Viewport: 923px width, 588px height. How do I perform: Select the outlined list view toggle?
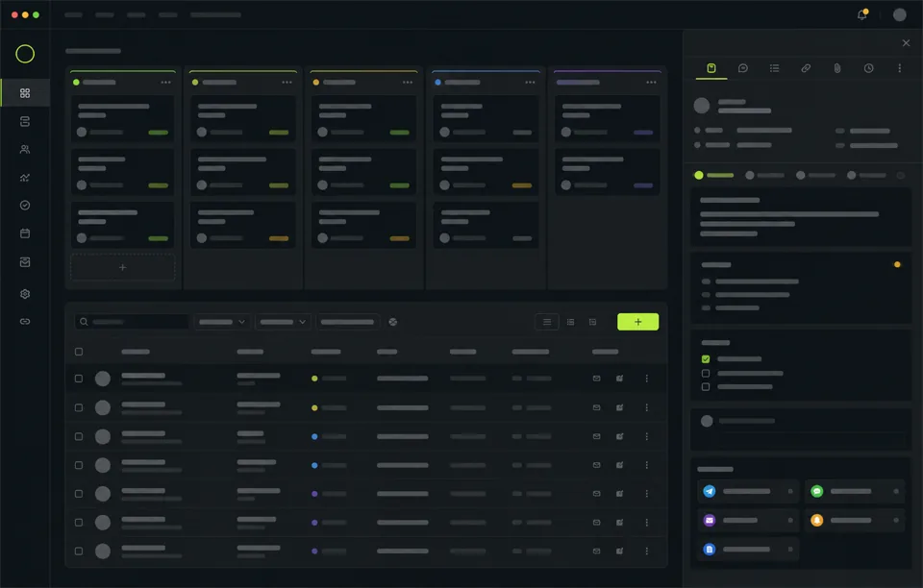click(547, 322)
